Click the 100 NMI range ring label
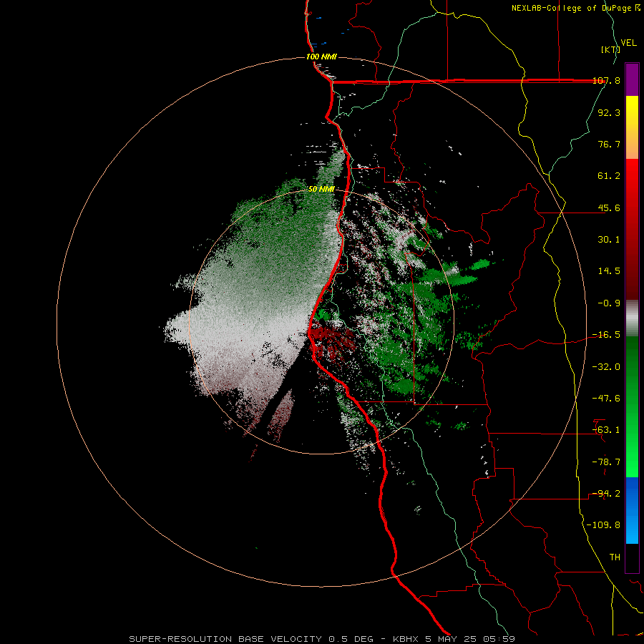 [321, 57]
